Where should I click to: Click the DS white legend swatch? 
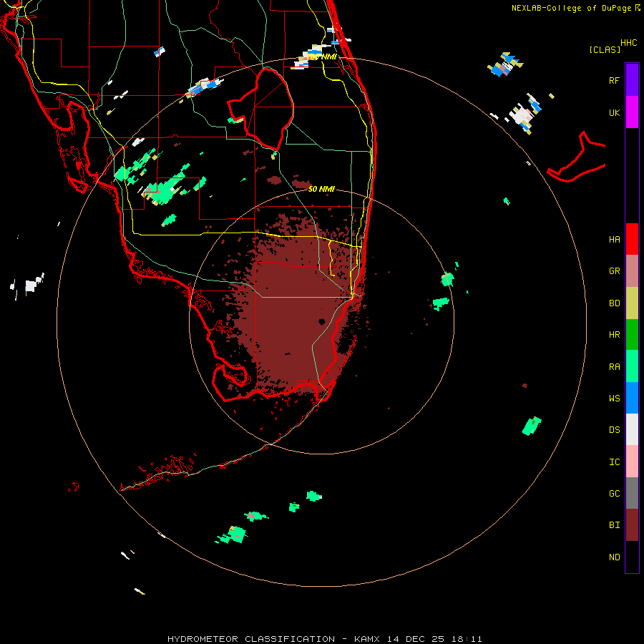click(x=632, y=429)
